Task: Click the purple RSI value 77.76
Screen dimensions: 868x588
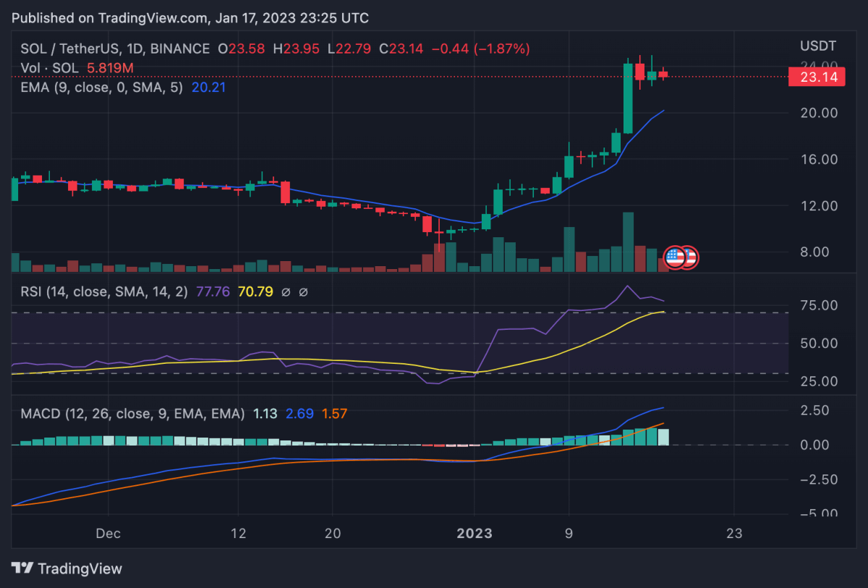Action: [212, 293]
